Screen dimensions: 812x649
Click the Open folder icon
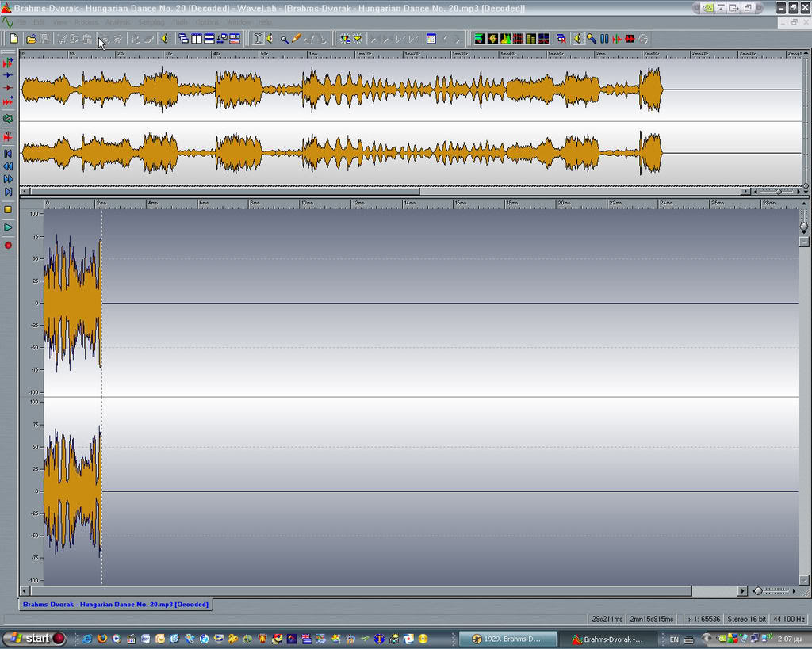click(31, 38)
